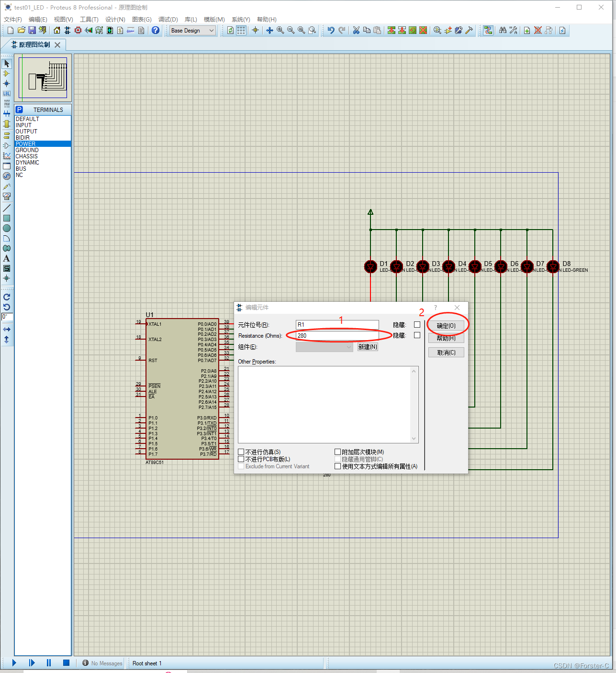Viewport: 616px width, 673px height.
Task: Open the 调试(D) menu
Action: pos(168,20)
